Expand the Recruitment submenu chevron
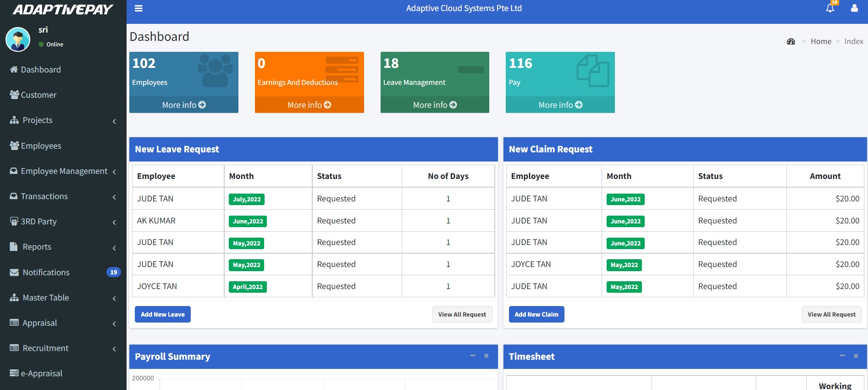Image resolution: width=868 pixels, height=390 pixels. pos(114,349)
